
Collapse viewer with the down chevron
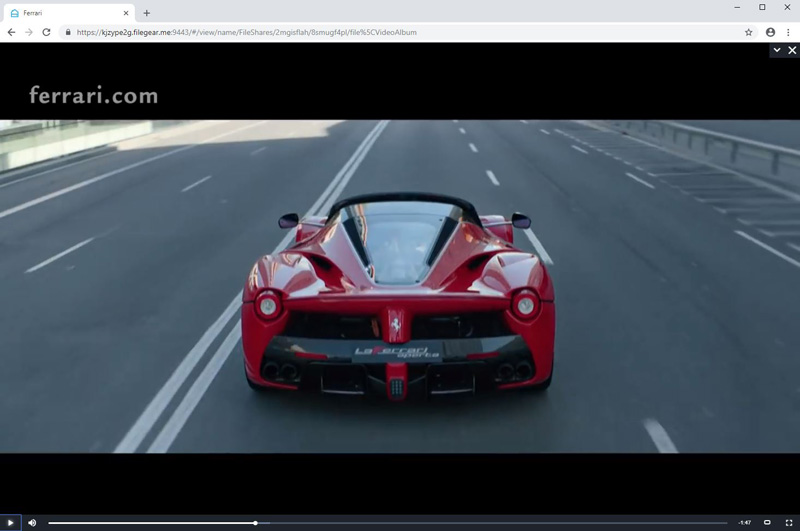pos(777,50)
